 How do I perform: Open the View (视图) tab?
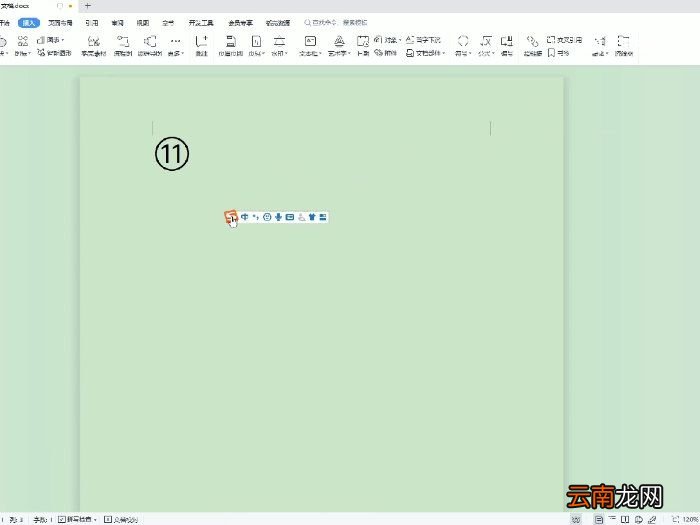[x=143, y=23]
